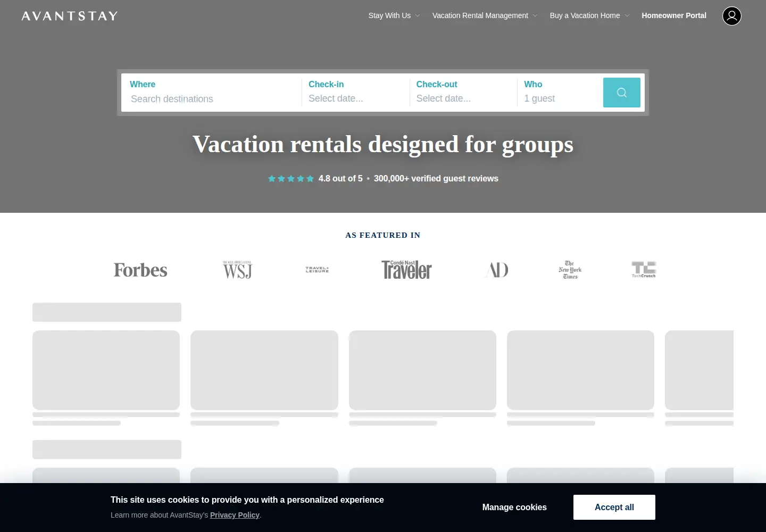Click the Condé Nast Traveler logo

(406, 270)
